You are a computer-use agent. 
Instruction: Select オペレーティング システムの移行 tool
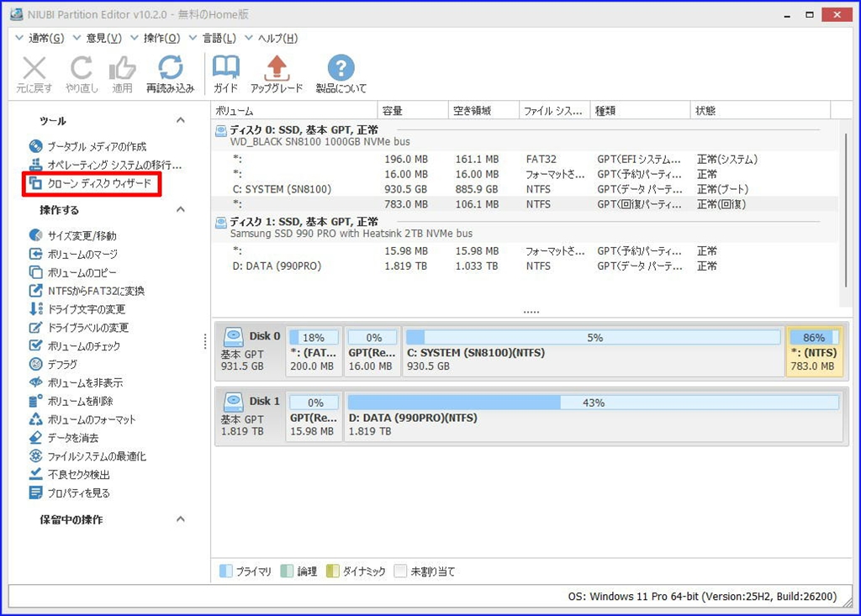pyautogui.click(x=105, y=165)
